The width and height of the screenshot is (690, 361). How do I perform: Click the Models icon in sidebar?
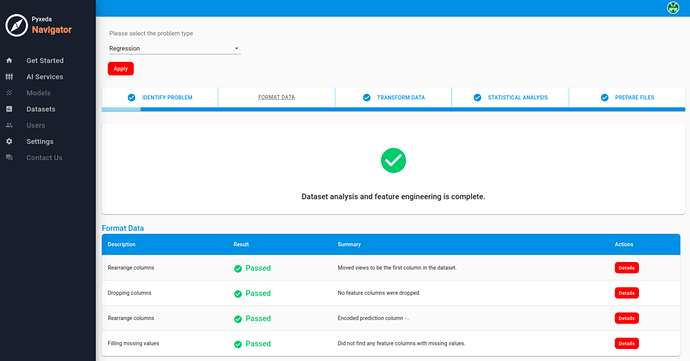9,93
